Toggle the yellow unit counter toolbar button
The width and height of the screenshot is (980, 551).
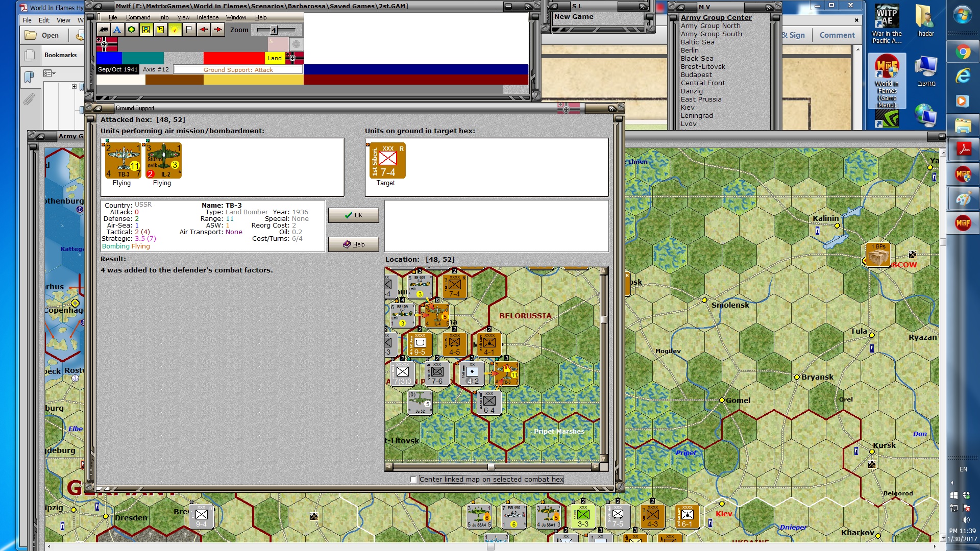click(x=146, y=30)
